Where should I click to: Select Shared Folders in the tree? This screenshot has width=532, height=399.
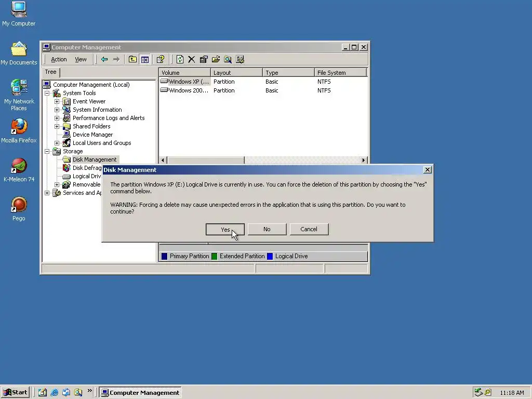(x=91, y=126)
